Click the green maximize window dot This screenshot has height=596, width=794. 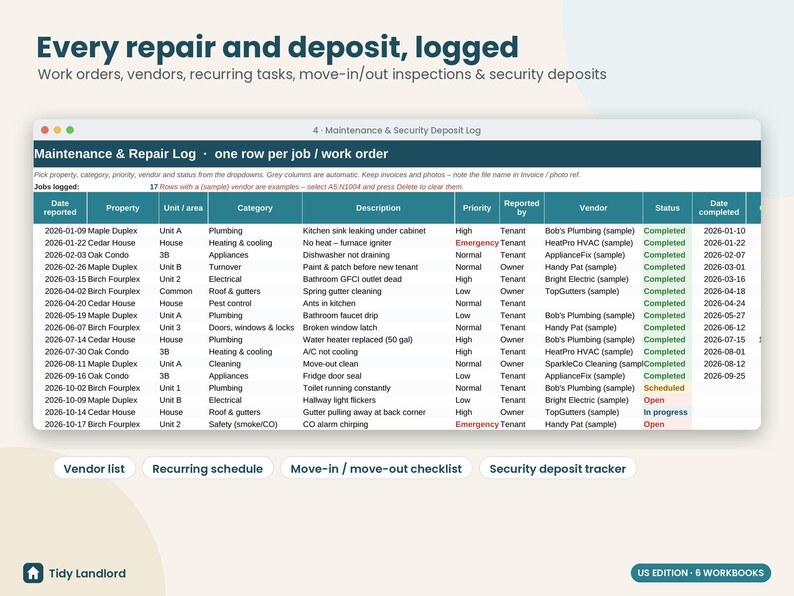70,130
